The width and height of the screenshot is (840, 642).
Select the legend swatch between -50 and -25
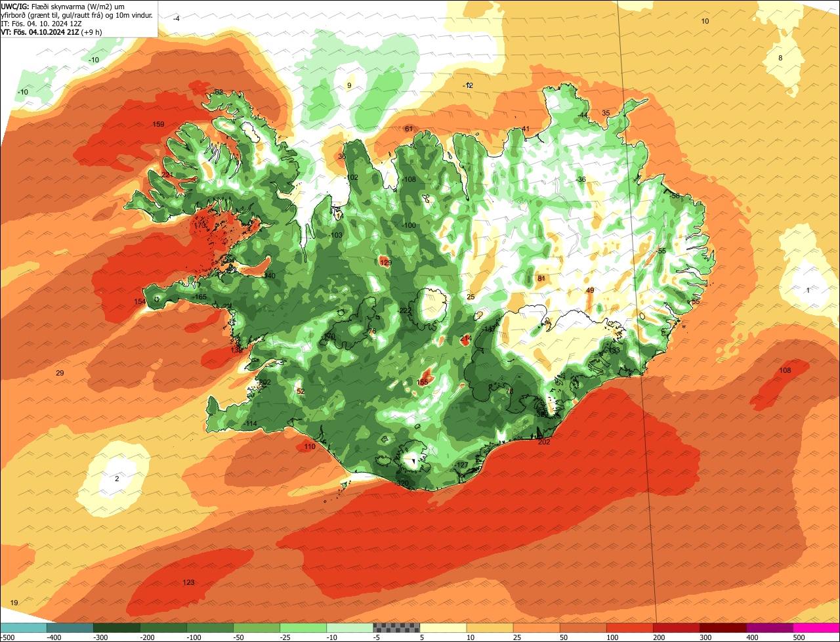pos(257,628)
